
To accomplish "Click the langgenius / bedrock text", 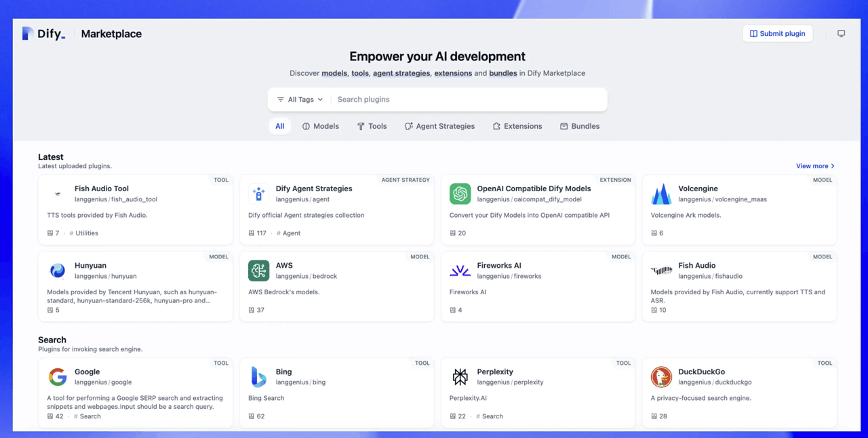I will 306,276.
